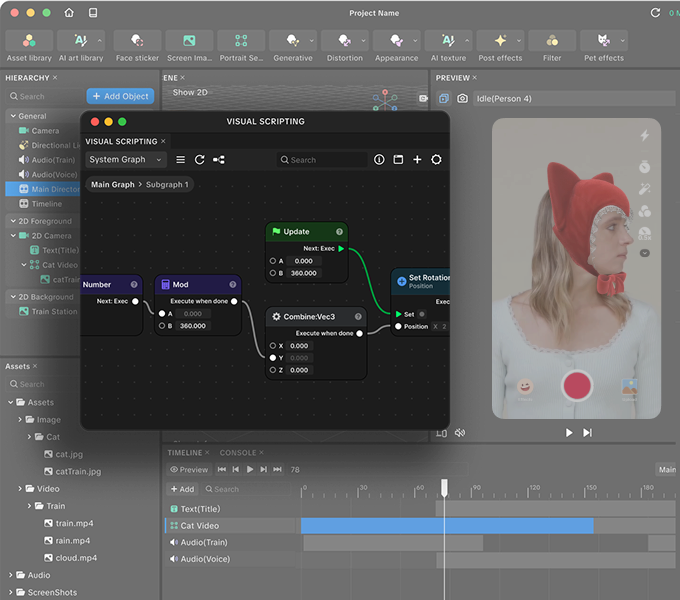The image size is (680, 600).
Task: Click the Audio(Train) timeline clip bar
Action: (x=393, y=542)
